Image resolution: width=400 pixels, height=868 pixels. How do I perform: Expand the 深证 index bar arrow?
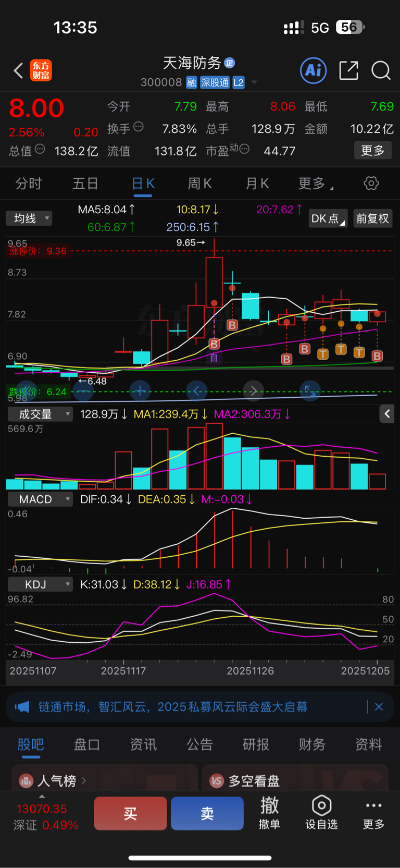coord(42,796)
